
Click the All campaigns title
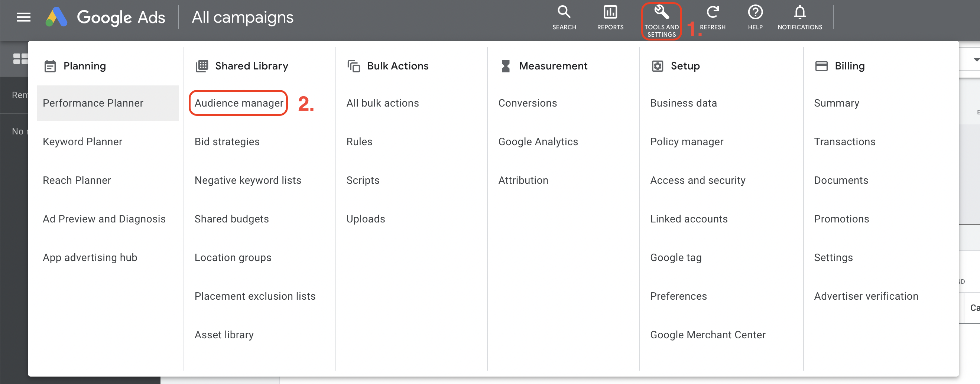[x=242, y=17]
